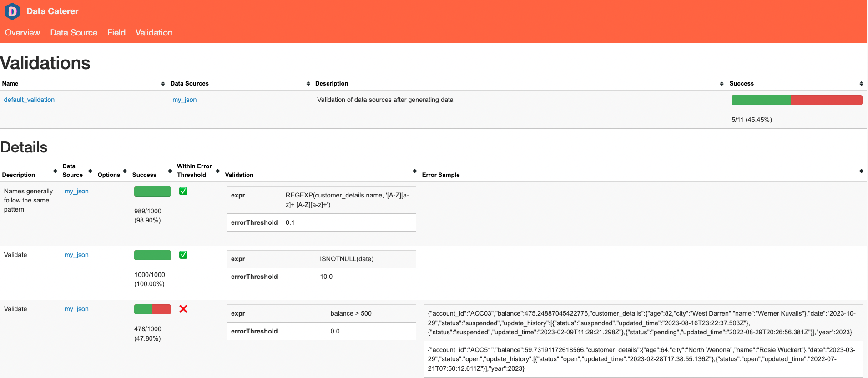Click the Options column sort arrows

pyautogui.click(x=125, y=171)
